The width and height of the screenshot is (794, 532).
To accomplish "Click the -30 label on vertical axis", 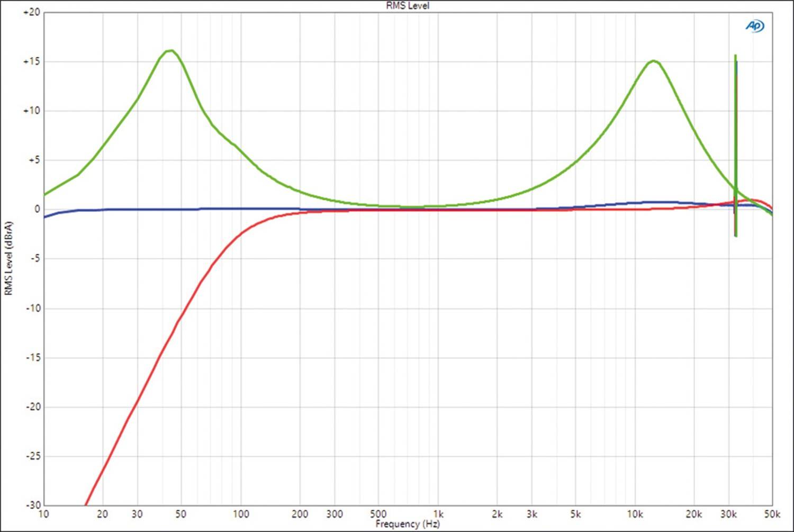I will [x=32, y=505].
